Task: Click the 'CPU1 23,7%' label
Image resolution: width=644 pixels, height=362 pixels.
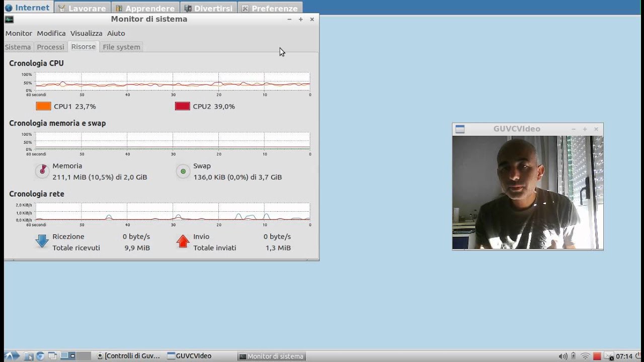Action: [75, 107]
